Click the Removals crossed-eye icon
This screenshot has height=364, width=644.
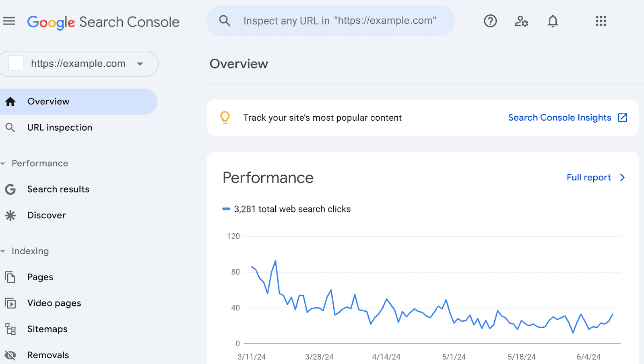10,355
